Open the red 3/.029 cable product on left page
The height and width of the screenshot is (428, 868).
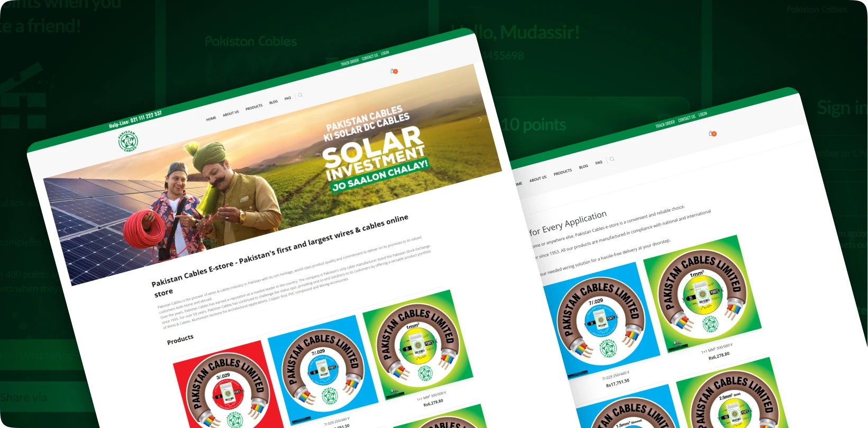[227, 388]
